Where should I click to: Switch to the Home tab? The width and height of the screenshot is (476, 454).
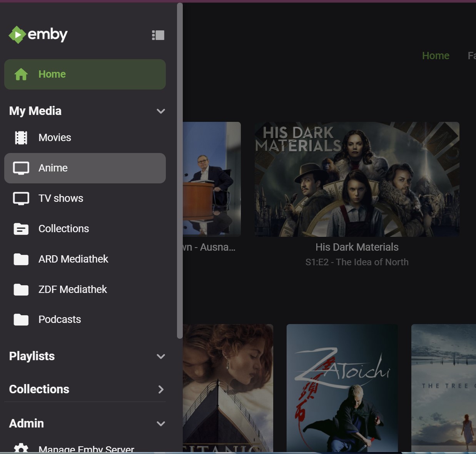[x=436, y=55]
